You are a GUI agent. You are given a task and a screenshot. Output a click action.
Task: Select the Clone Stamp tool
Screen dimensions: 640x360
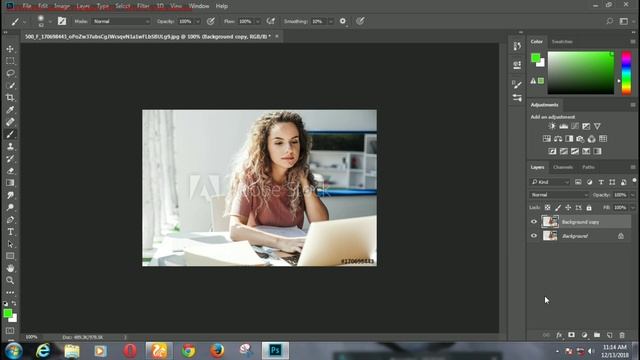10,147
